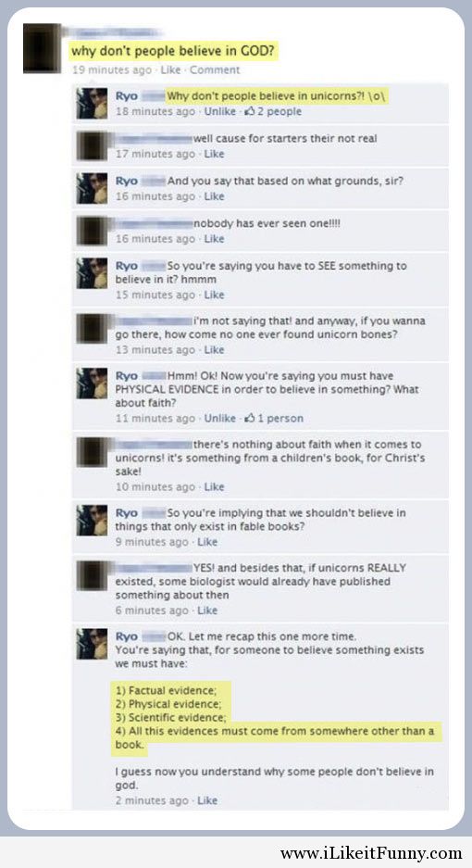
Task: Like the post "why don't people believe in GOD?"
Action: coord(170,69)
